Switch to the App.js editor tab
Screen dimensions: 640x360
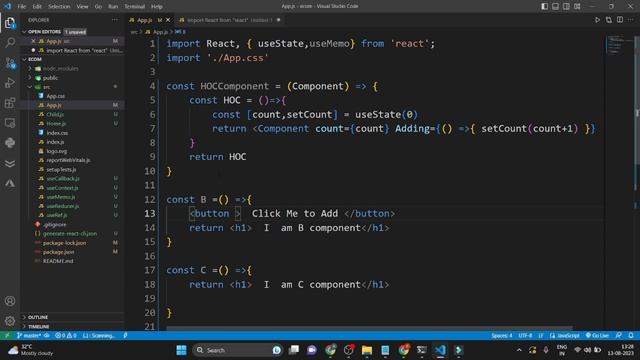click(x=149, y=20)
